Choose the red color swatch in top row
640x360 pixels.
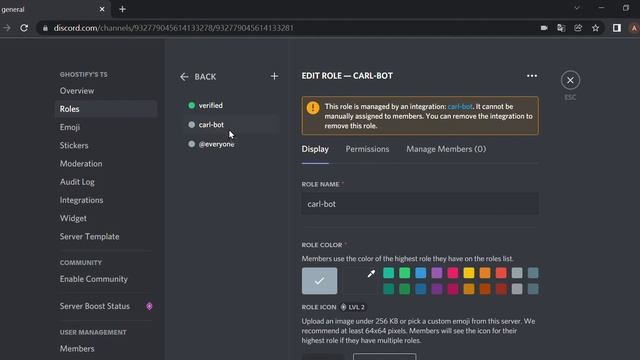pos(501,273)
